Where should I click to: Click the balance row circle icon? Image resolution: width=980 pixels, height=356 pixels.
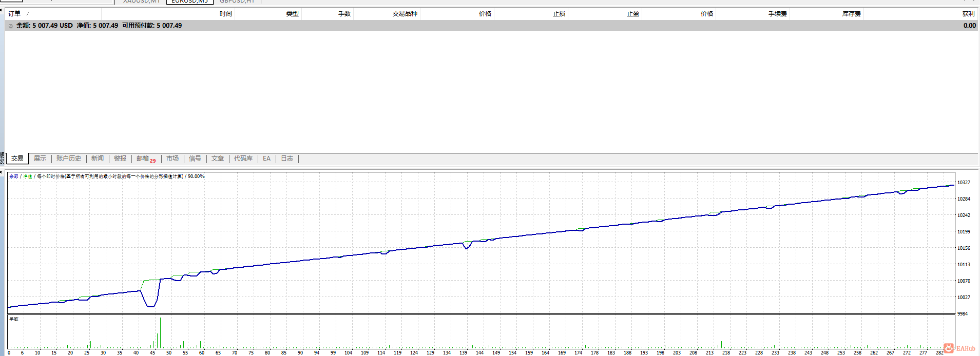click(x=10, y=26)
